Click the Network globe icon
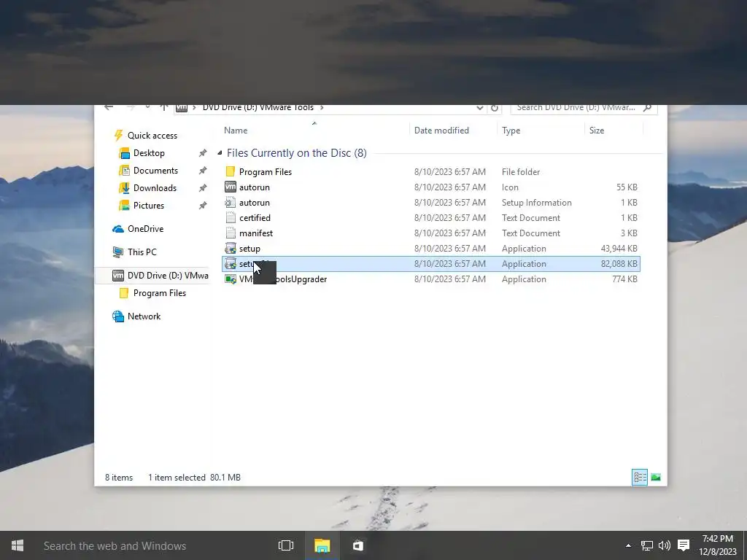Image resolution: width=747 pixels, height=560 pixels. tap(118, 316)
